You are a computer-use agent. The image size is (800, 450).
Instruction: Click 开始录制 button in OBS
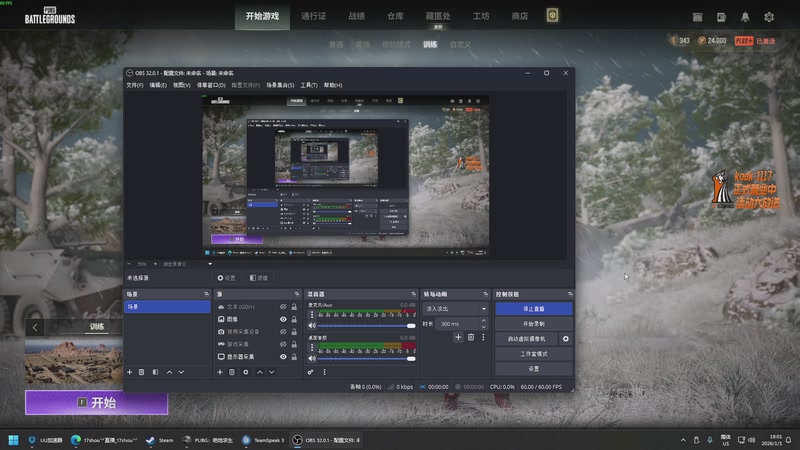coord(534,323)
